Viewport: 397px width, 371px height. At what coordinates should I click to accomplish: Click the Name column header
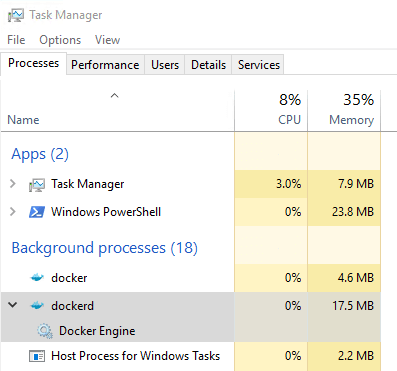pos(117,110)
